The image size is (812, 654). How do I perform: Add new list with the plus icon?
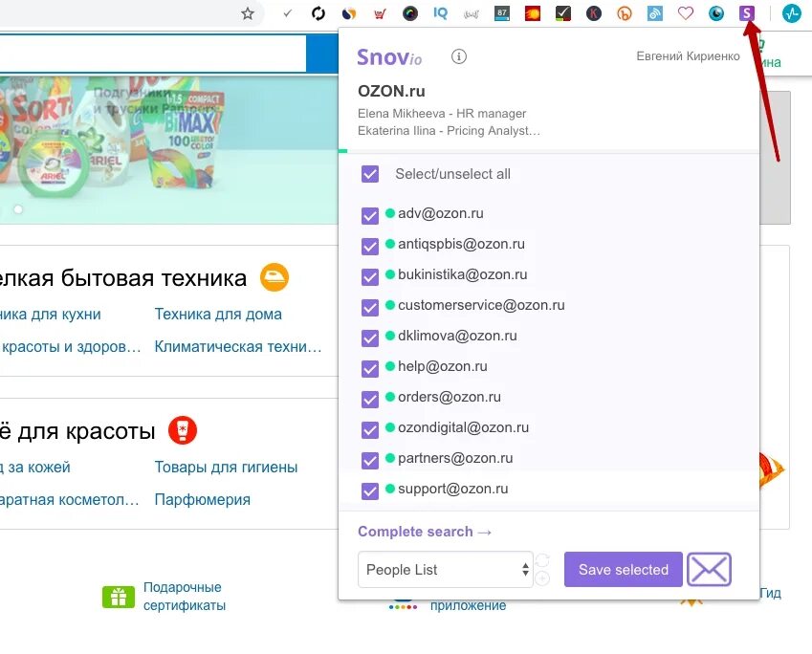[542, 578]
